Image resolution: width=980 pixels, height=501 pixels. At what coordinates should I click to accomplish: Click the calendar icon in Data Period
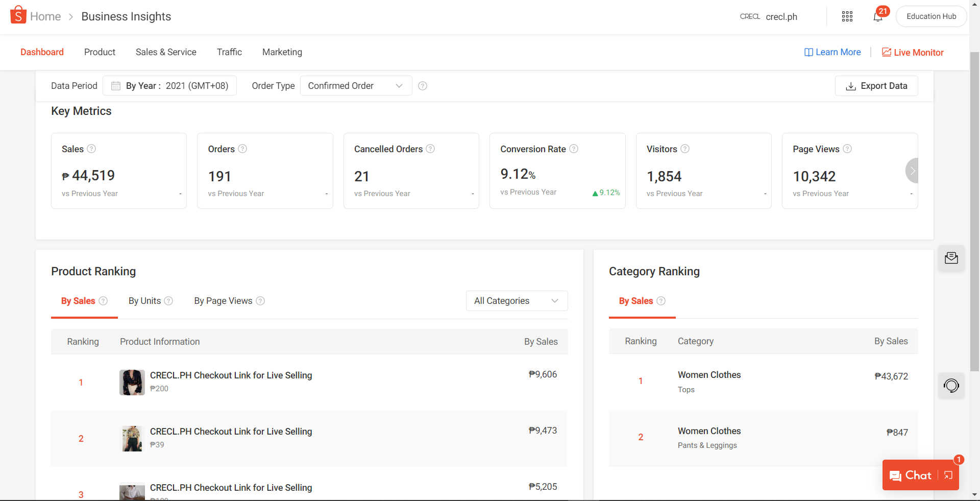click(116, 86)
